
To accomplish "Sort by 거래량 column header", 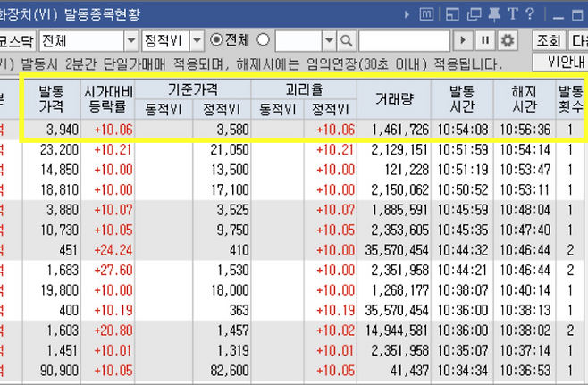I will 394,100.
